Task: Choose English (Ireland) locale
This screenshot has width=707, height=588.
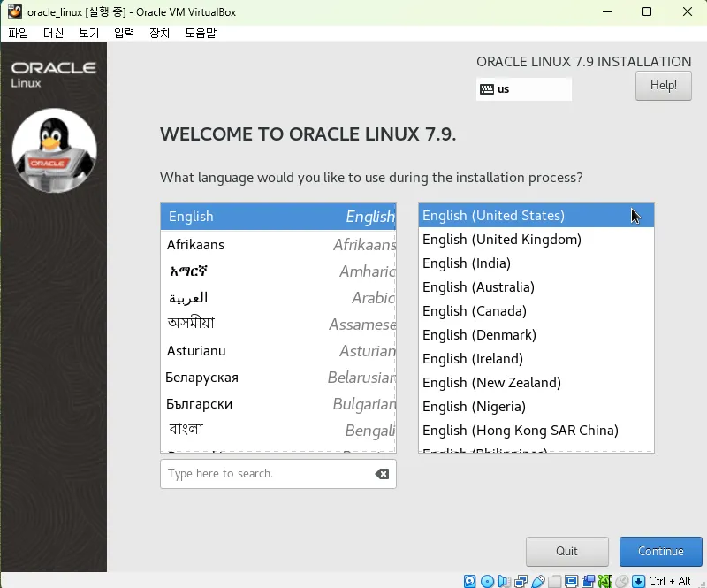Action: pyautogui.click(x=536, y=359)
